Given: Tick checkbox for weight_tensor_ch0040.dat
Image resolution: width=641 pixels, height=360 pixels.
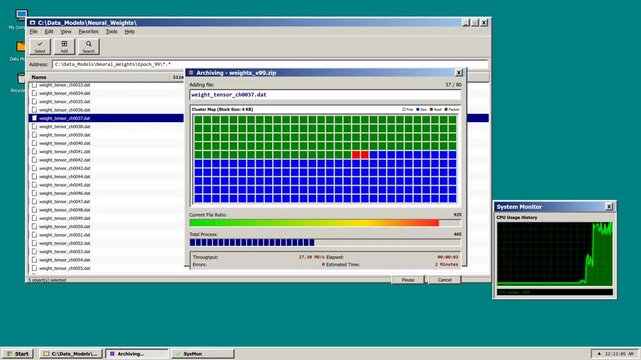Looking at the screenshot, I should click(34, 143).
